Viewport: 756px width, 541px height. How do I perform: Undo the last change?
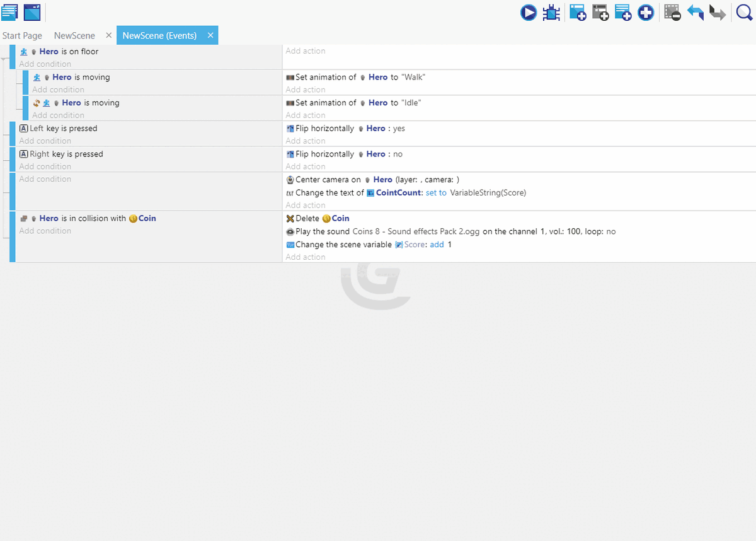point(696,13)
